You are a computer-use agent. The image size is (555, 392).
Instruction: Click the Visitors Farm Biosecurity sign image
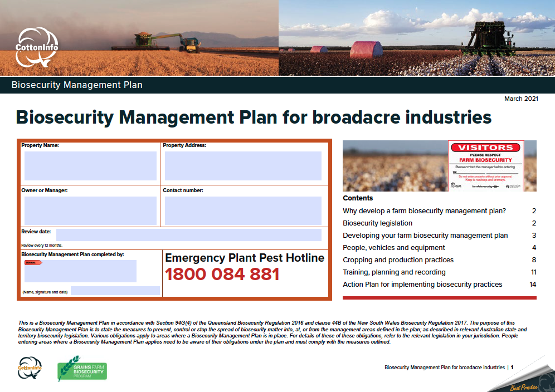(486, 165)
